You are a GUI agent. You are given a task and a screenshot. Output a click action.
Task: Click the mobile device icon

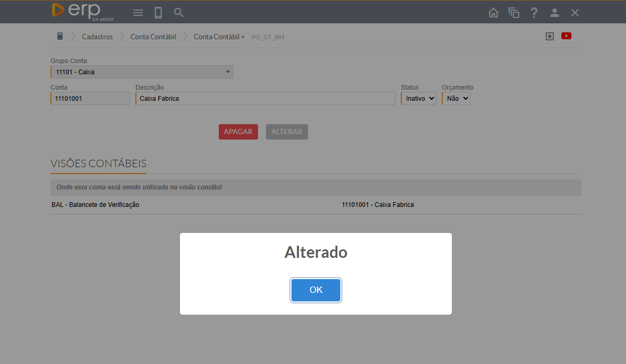tap(158, 13)
